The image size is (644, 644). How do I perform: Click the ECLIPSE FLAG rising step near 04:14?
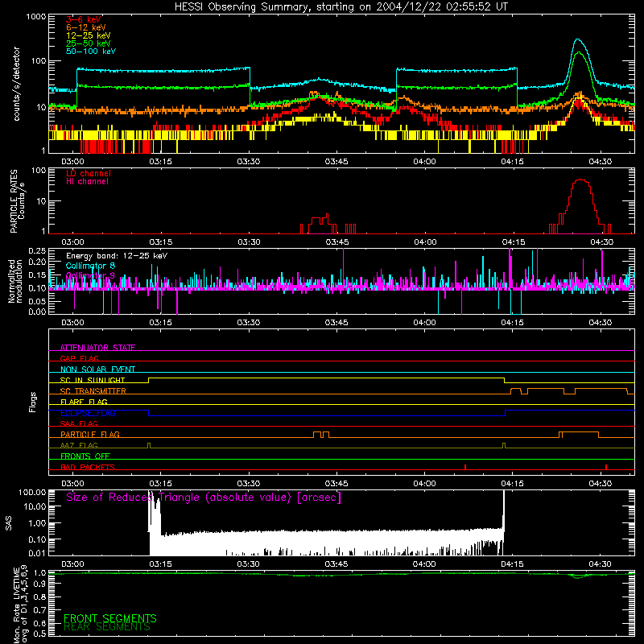(x=506, y=413)
